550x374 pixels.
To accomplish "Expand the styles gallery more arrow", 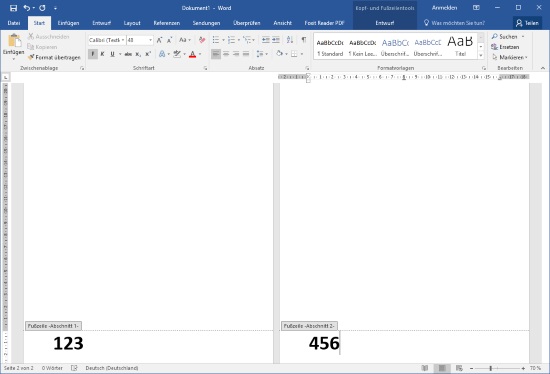I will pyautogui.click(x=481, y=55).
